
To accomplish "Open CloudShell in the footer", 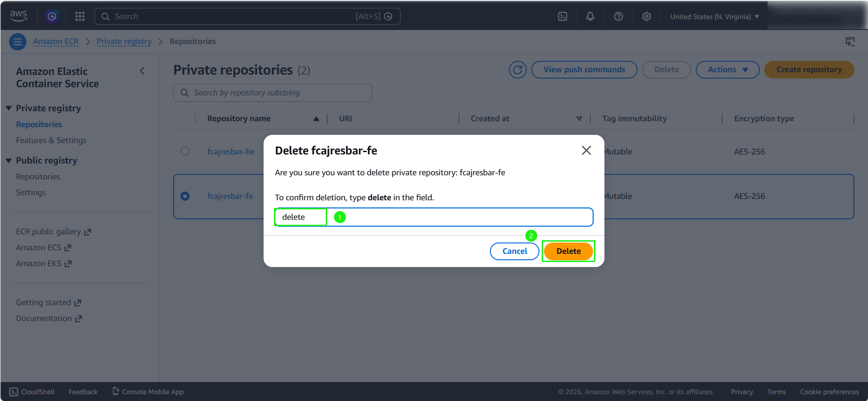I will (32, 392).
